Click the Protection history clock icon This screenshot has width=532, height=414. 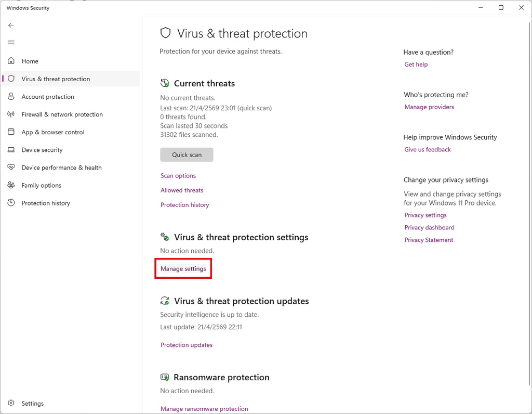pyautogui.click(x=11, y=203)
